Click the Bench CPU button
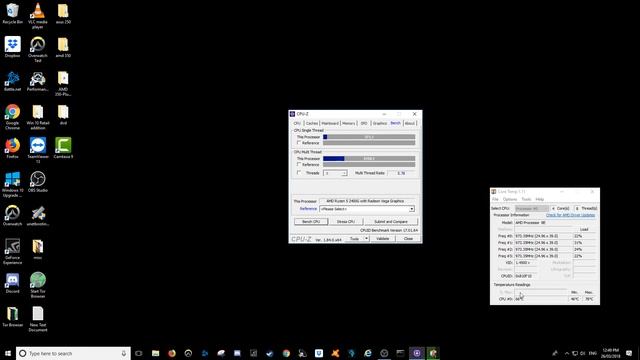Screen dimensions: 640x360 pos(311,222)
